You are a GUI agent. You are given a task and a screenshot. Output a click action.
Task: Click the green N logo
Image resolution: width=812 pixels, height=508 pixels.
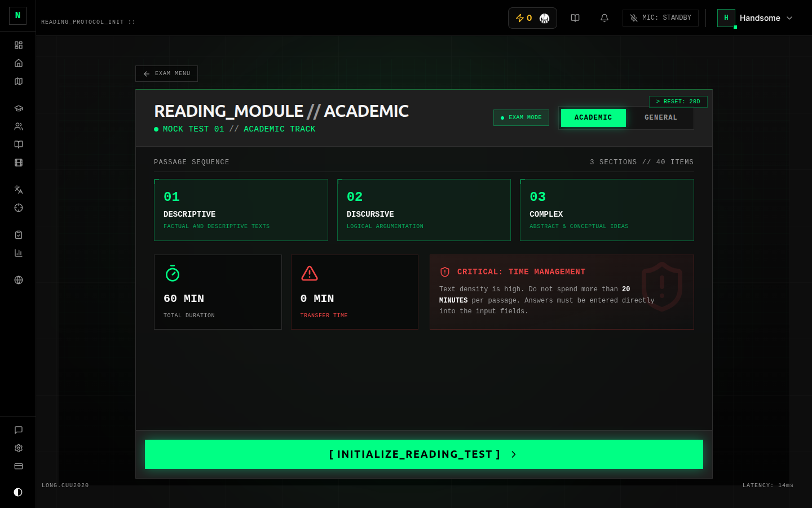point(18,16)
